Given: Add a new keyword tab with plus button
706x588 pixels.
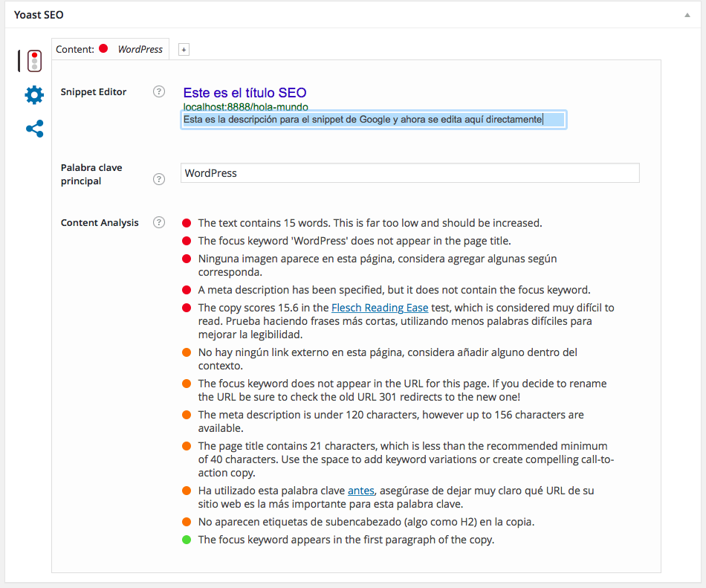Looking at the screenshot, I should click(184, 50).
